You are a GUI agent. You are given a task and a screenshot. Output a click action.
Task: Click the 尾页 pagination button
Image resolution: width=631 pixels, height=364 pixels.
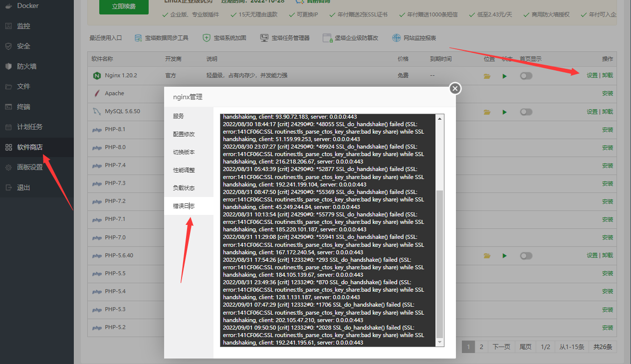[526, 347]
